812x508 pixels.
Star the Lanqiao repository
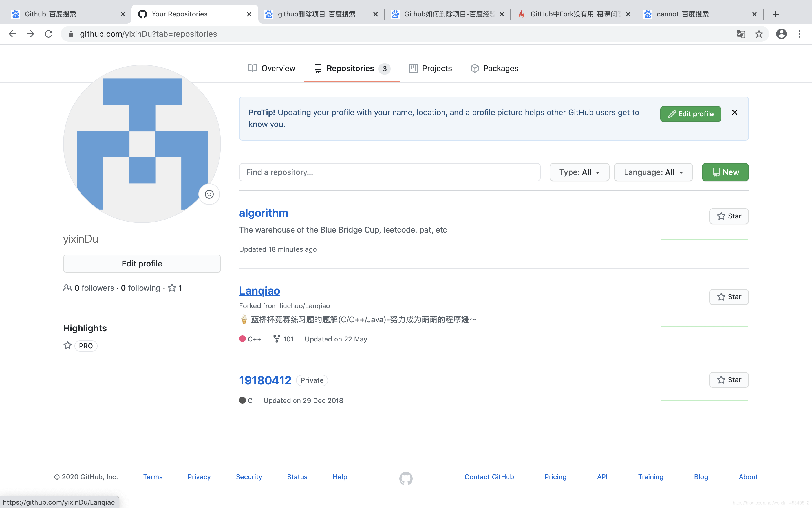729,297
